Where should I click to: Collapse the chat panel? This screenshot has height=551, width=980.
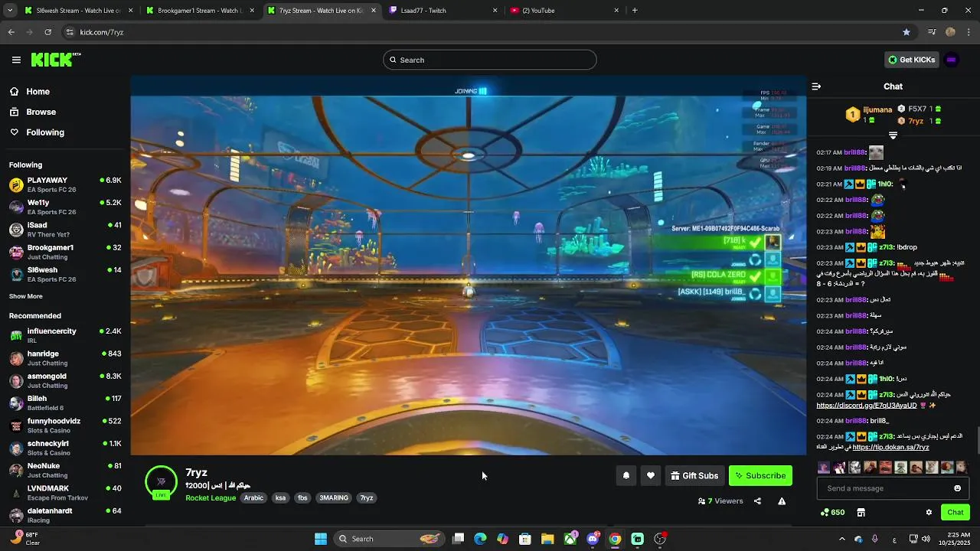[816, 86]
